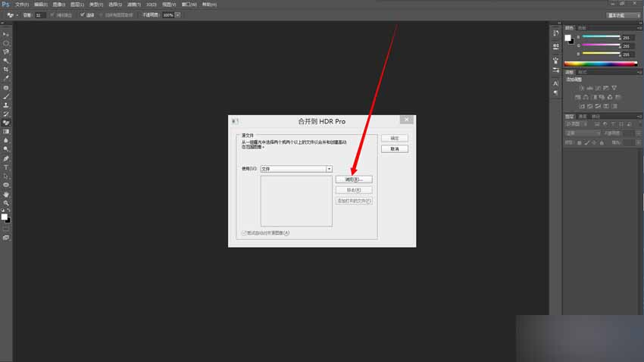Screen dimensions: 644x362
Task: Select the Dodge tool
Action: (x=6, y=149)
